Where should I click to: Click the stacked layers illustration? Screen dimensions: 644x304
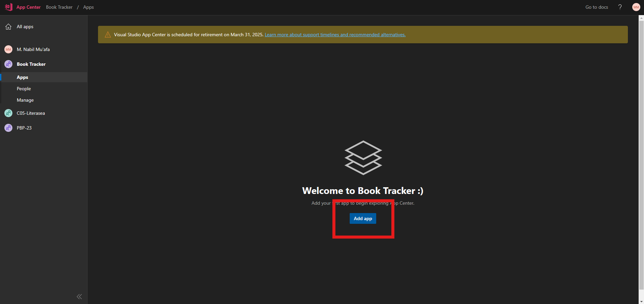(x=363, y=158)
